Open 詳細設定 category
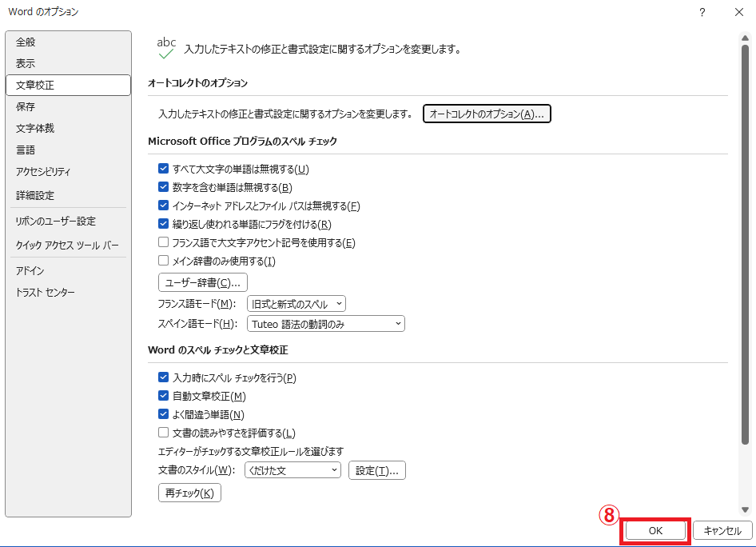The image size is (756, 547). coord(68,195)
